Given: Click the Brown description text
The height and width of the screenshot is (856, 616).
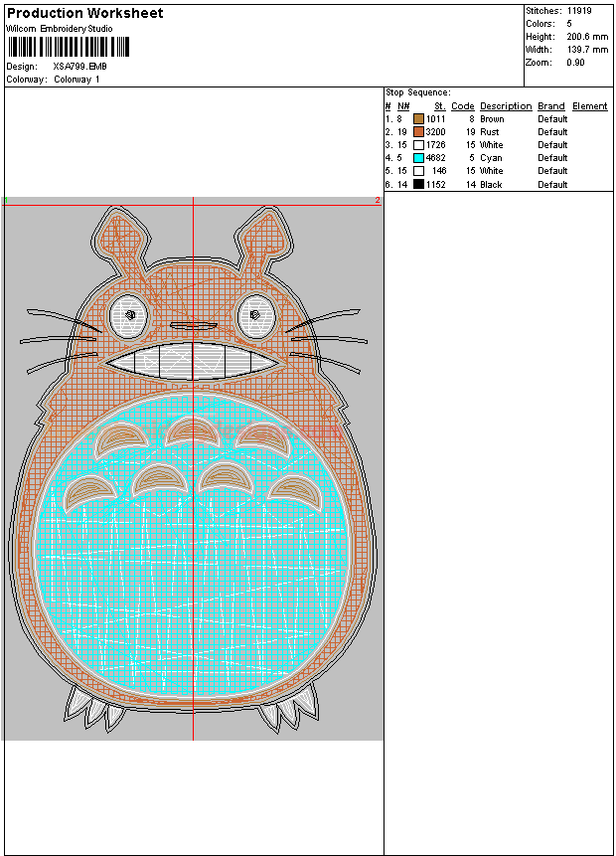Looking at the screenshot, I should click(492, 119).
